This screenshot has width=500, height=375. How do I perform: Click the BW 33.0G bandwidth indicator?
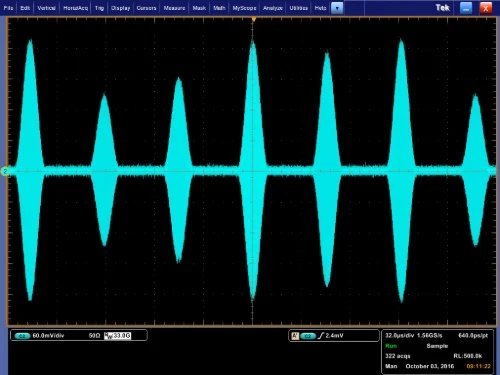(118, 336)
